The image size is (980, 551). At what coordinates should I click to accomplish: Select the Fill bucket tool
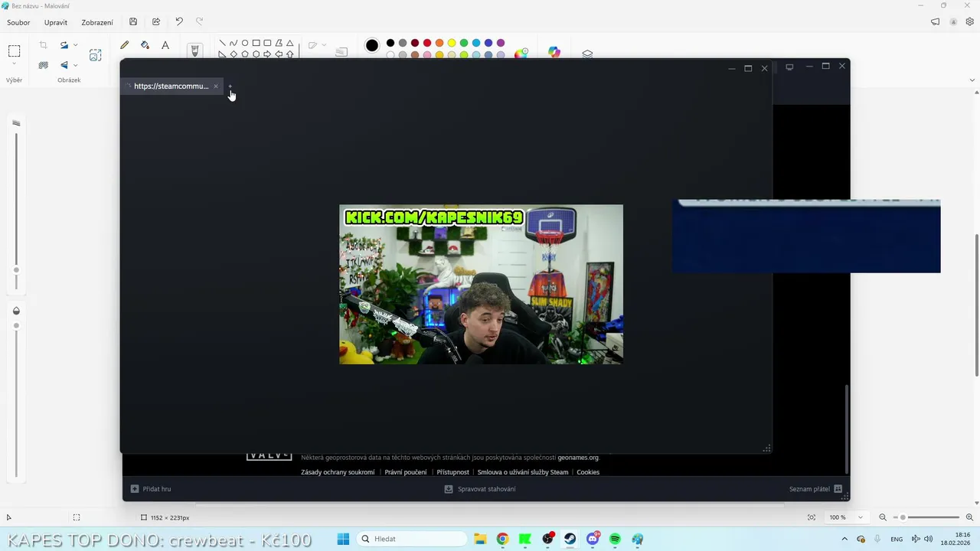[x=145, y=46]
